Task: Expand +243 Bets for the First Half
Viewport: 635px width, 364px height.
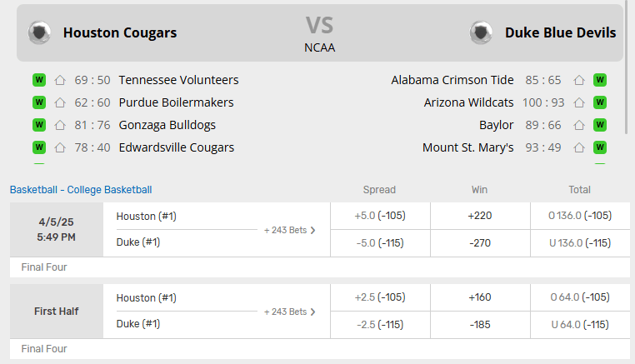Action: click(x=290, y=312)
